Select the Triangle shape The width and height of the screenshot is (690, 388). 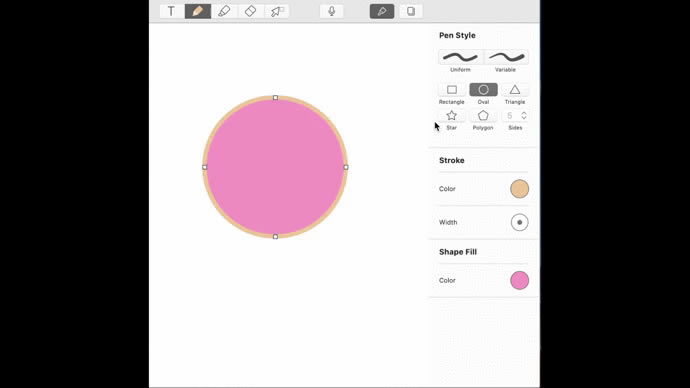[x=515, y=90]
